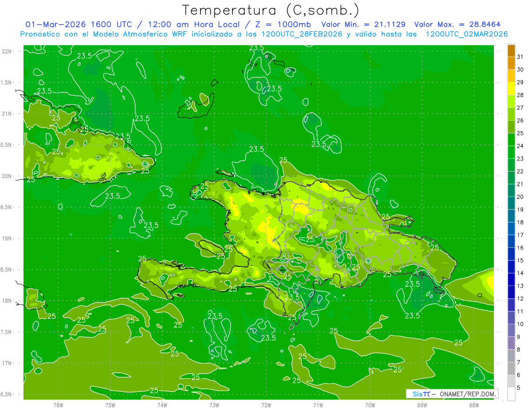Viewport: 532px width, 411px height.
Task: Click the 73W longitude axis label
Action: [x=214, y=405]
